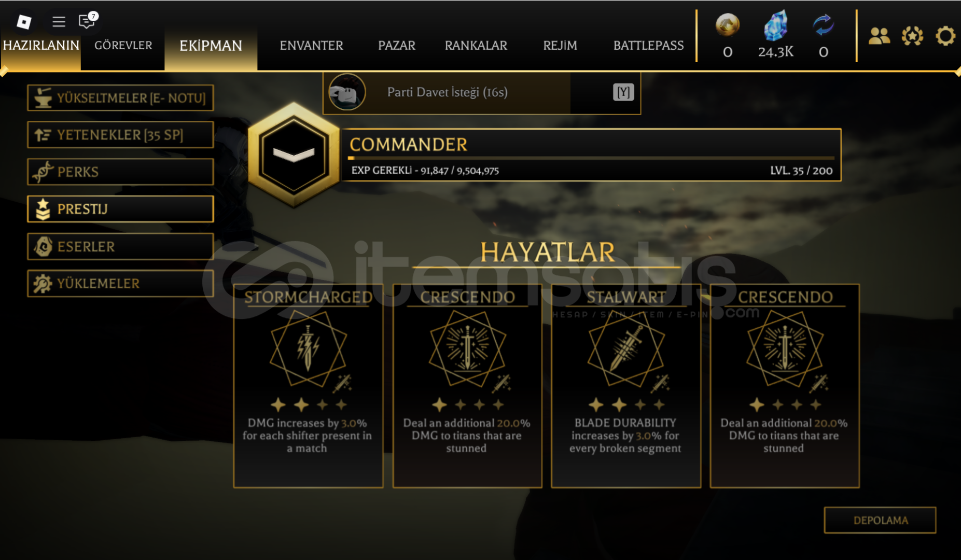Open the friends/party people icon
Viewport: 961px width, 560px height.
tap(879, 36)
